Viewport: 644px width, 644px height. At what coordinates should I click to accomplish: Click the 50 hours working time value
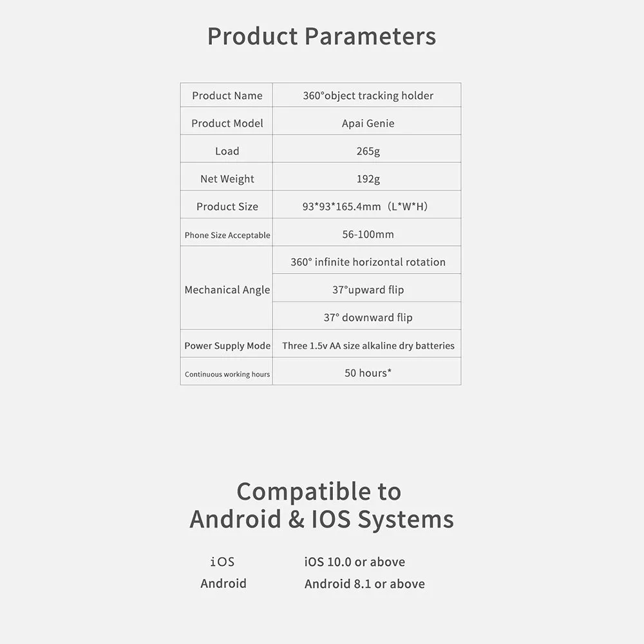tap(368, 373)
